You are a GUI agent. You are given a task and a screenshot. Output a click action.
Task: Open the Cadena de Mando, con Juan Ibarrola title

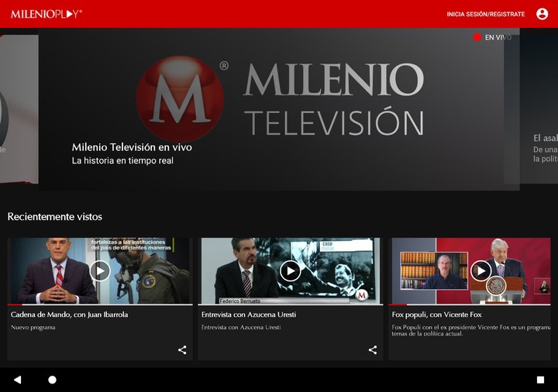tap(70, 315)
